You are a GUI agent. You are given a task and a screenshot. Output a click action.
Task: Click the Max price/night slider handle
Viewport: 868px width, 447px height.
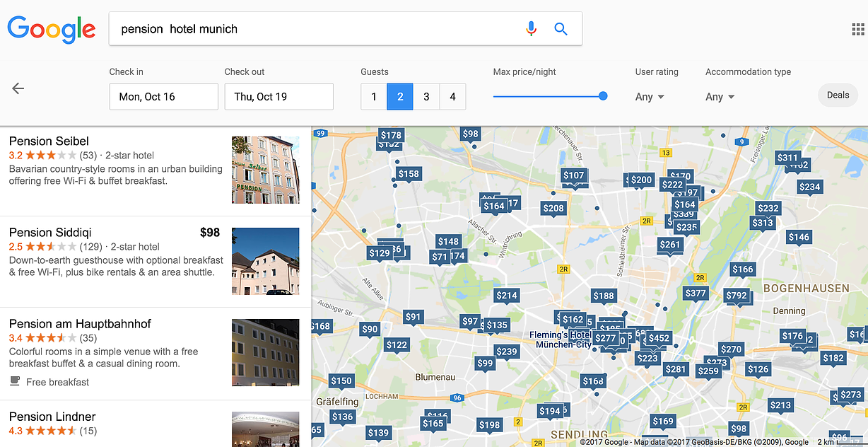coord(603,96)
